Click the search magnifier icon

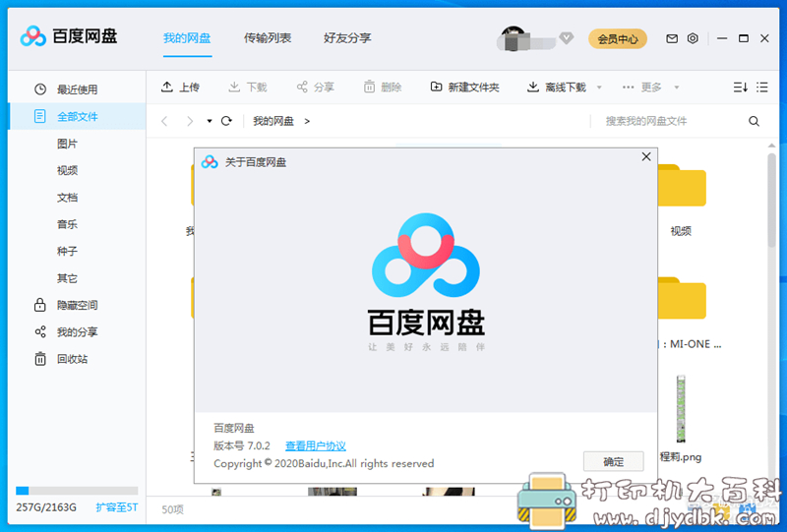(x=754, y=121)
